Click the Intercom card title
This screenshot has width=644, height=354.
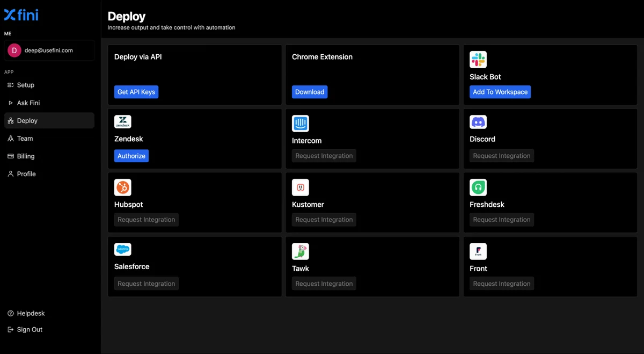pyautogui.click(x=307, y=141)
